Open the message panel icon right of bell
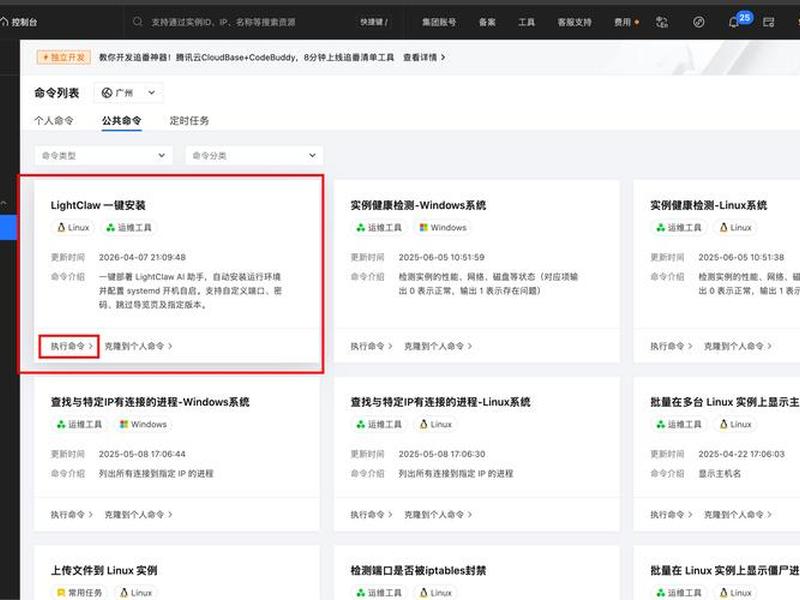This screenshot has width=800, height=600. click(768, 22)
